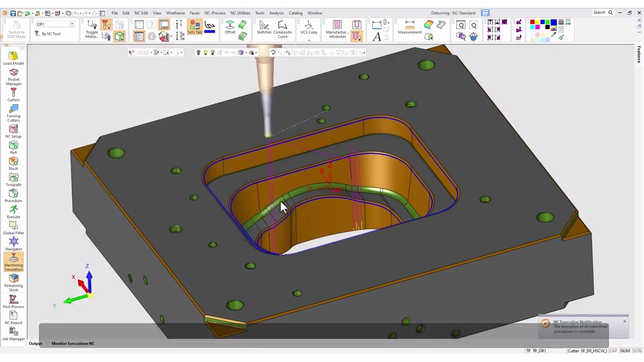Open the Cutters panel

click(14, 95)
